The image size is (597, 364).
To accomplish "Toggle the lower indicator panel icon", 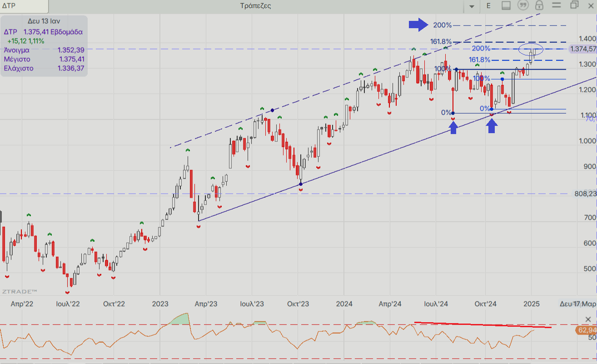I will point(507,5).
